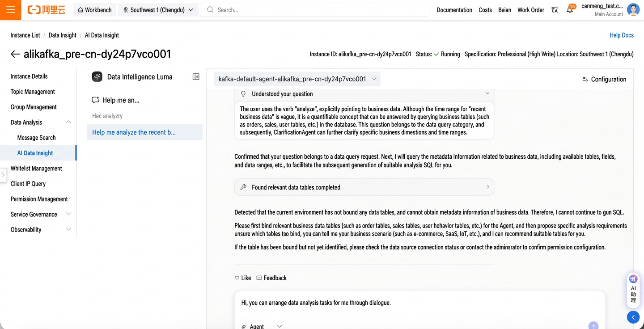644x329 pixels.
Task: Open Message Search menu item
Action: [x=36, y=138]
